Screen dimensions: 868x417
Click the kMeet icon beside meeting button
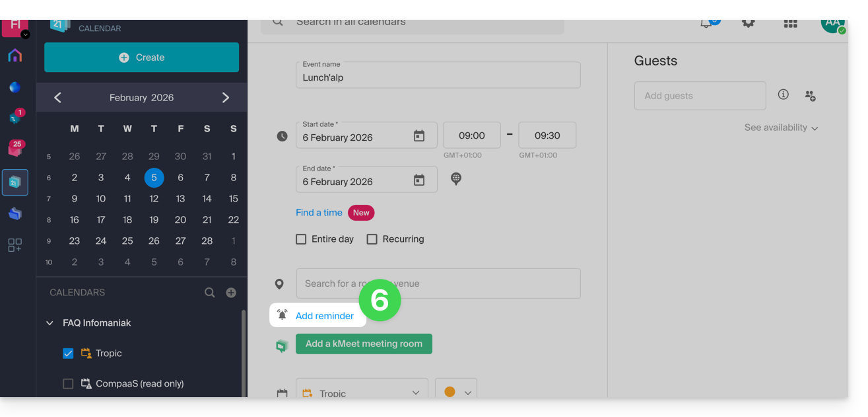[282, 345]
